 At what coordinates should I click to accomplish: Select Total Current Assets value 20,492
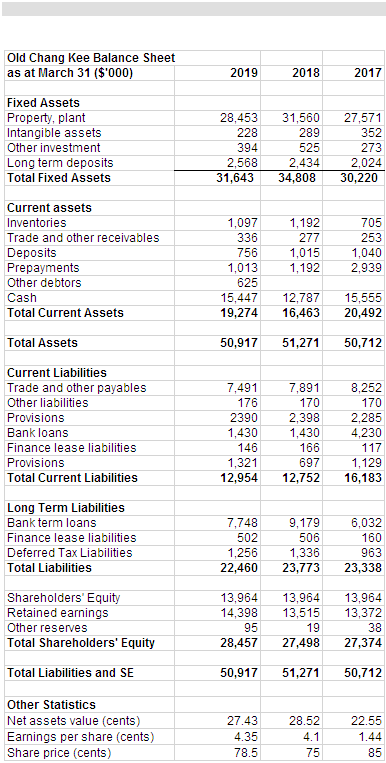point(364,312)
